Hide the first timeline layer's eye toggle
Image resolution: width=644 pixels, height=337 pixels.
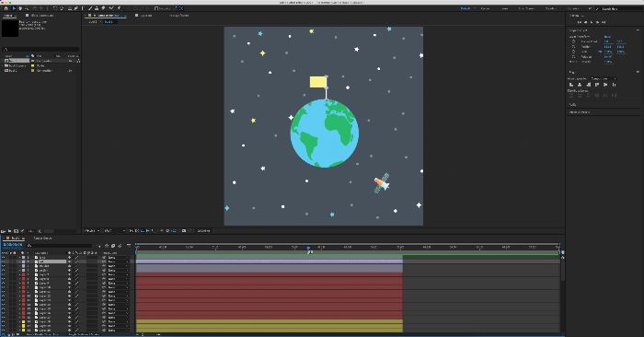click(x=4, y=257)
